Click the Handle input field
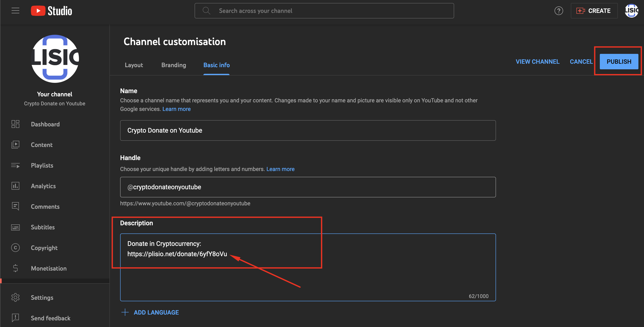 click(x=308, y=187)
